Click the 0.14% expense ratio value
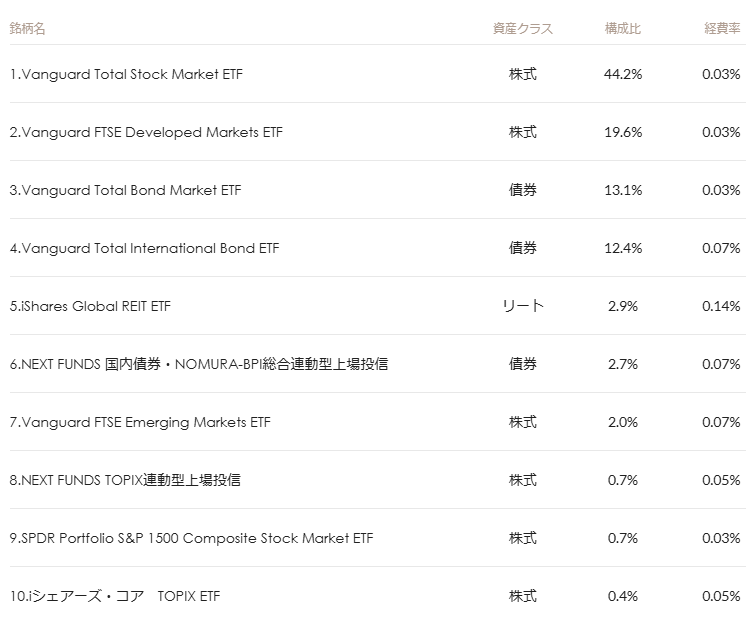 [x=721, y=306]
